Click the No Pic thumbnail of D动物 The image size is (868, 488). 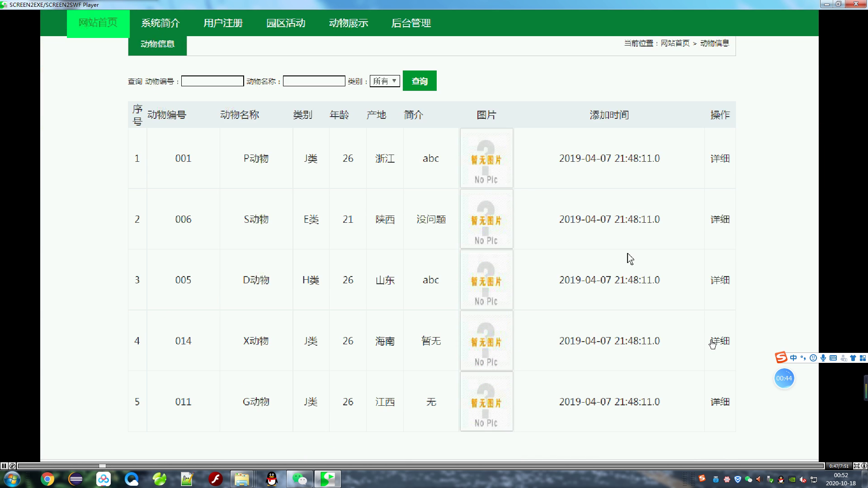click(x=486, y=280)
